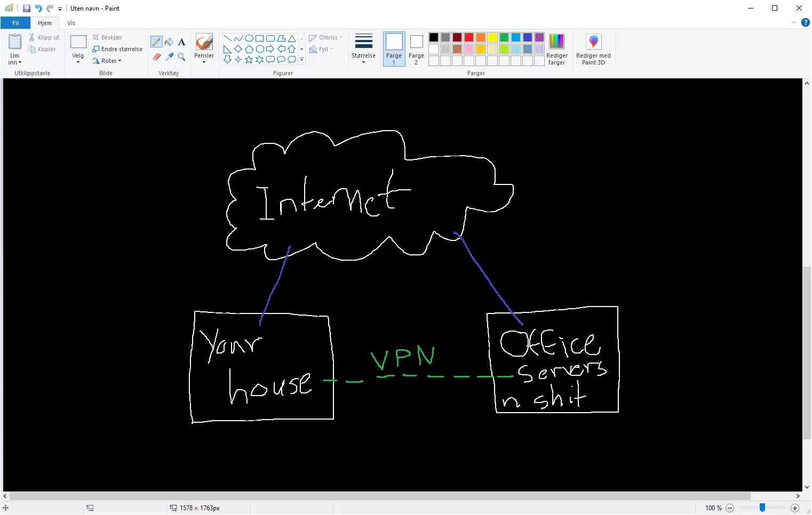
Task: Open the Roter dropdown
Action: 107,61
